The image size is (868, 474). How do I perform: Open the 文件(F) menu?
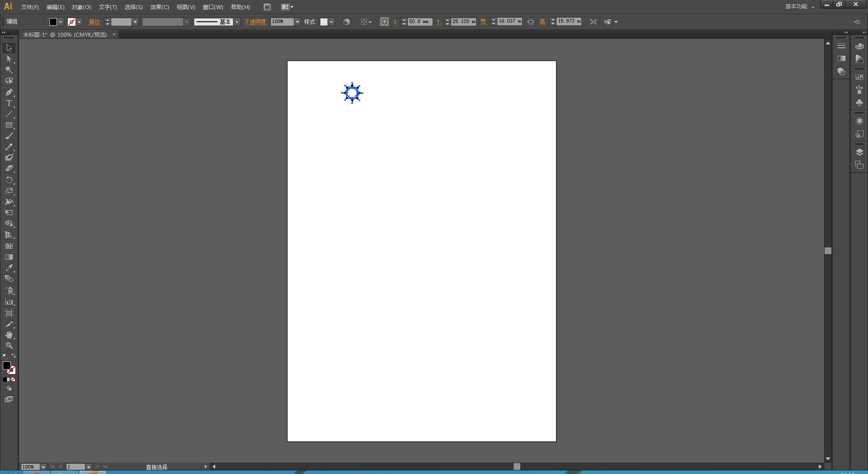tap(30, 7)
